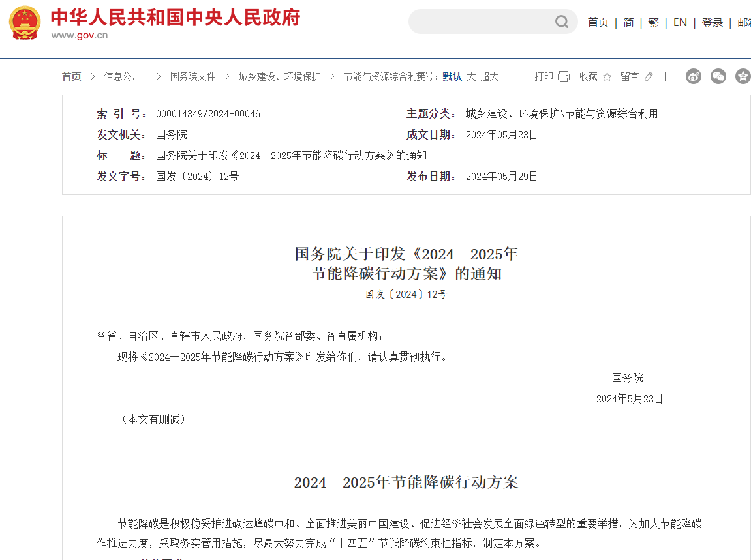The image size is (751, 560).
Task: Click 国发〔2024〕12号 under the heading
Action: tap(406, 295)
